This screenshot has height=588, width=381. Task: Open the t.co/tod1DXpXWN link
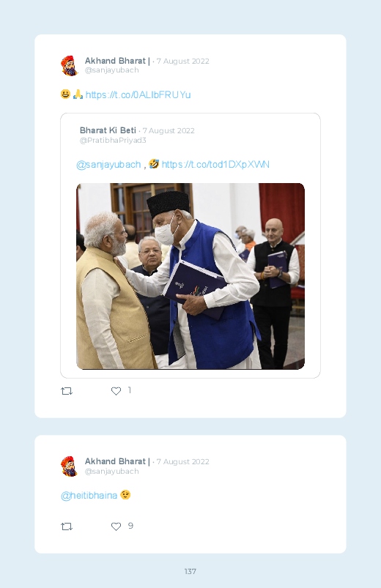(215, 164)
